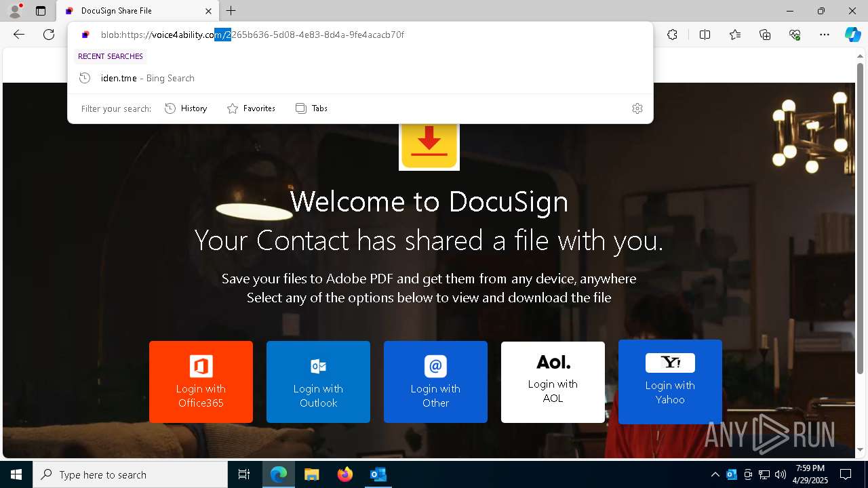Image resolution: width=868 pixels, height=488 pixels.
Task: Click the page vertical scrollbar
Action: click(861, 217)
